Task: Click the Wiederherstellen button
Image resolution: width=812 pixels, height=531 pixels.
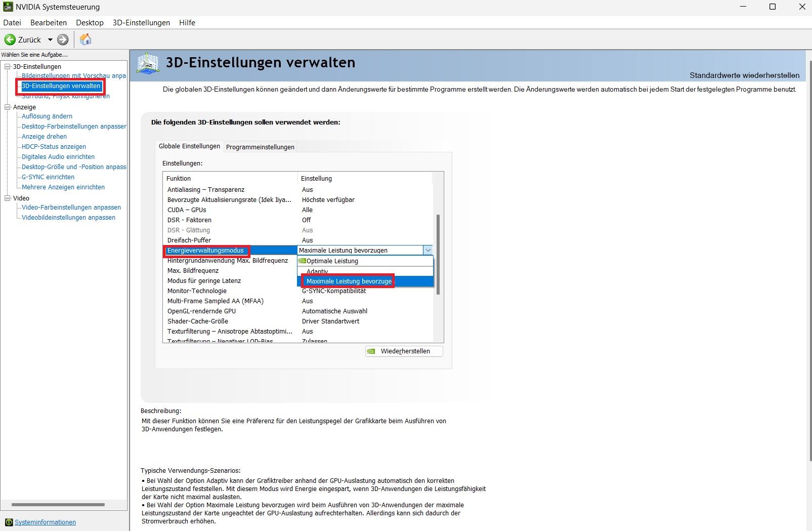Action: click(404, 351)
